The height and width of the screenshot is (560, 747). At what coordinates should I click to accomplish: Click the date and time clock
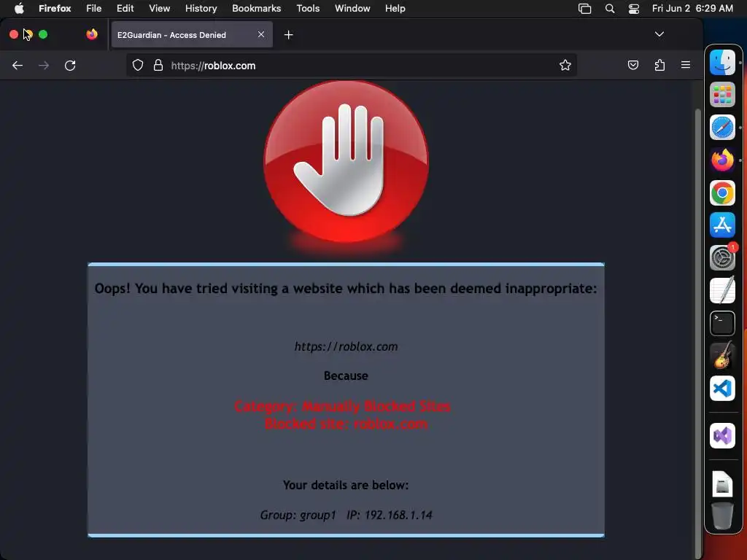click(x=692, y=8)
